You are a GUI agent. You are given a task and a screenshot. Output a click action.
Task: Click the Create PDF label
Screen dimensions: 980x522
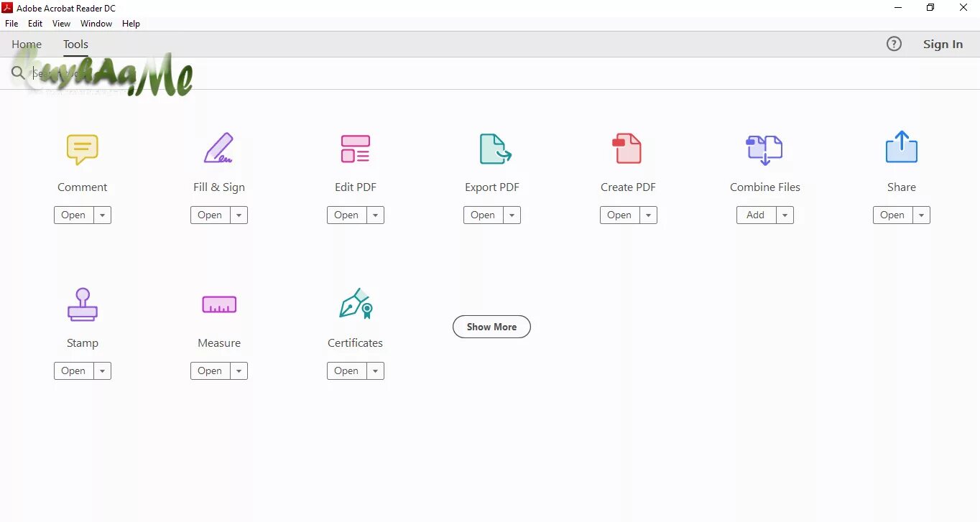(x=629, y=187)
